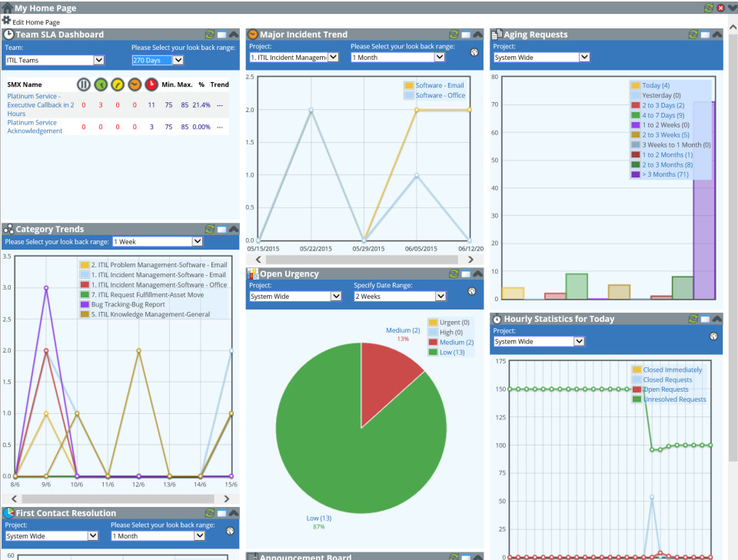Image resolution: width=738 pixels, height=560 pixels.
Task: Open chart settings in Major Incident Trend panel
Action: coord(474,53)
